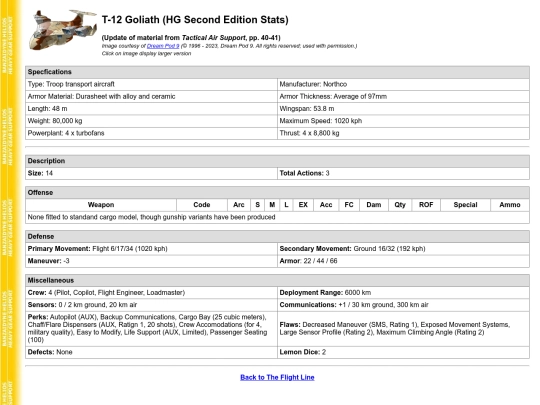The width and height of the screenshot is (540, 405).
Task: Click the 'None fitted to standard cargo model' row
Action: [x=277, y=217]
